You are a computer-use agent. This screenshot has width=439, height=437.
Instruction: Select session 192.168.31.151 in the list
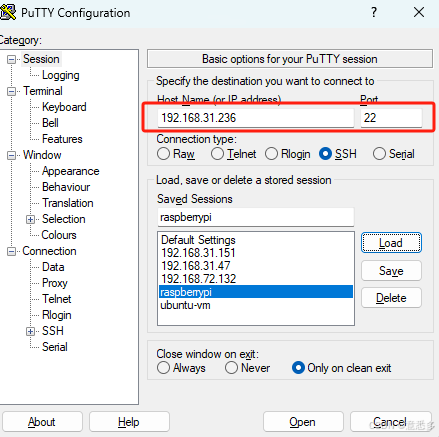tap(256, 253)
